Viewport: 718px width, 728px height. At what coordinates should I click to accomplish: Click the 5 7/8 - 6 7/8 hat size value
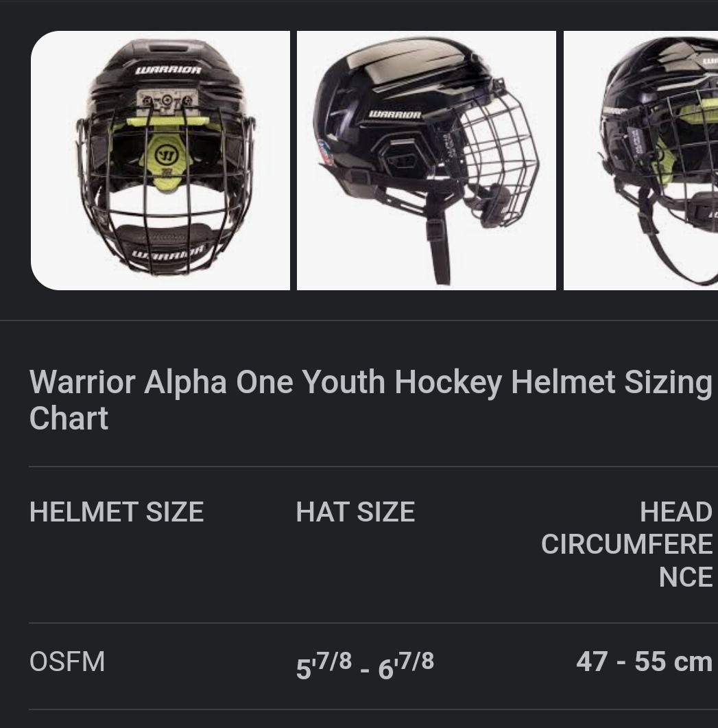[x=364, y=662]
